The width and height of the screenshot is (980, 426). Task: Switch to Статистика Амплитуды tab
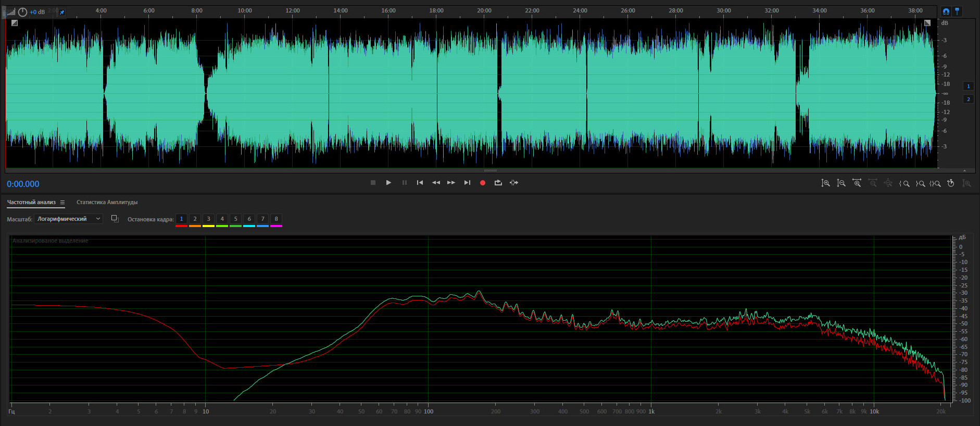(x=107, y=202)
